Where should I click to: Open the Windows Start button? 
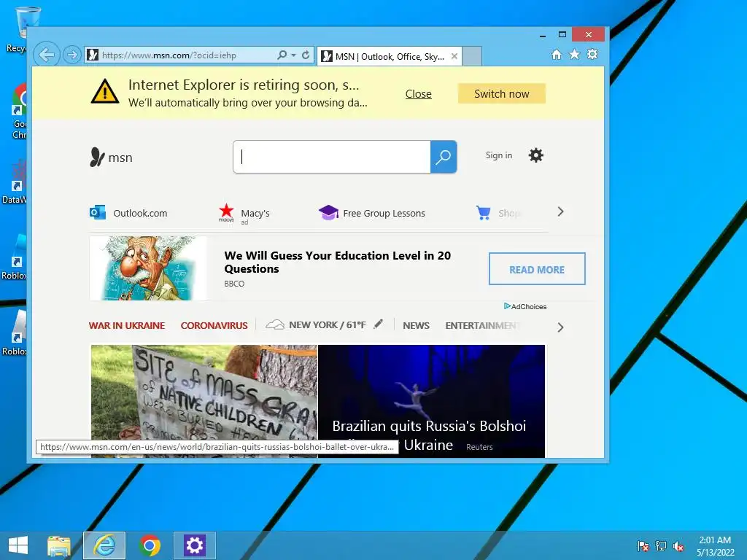18,545
